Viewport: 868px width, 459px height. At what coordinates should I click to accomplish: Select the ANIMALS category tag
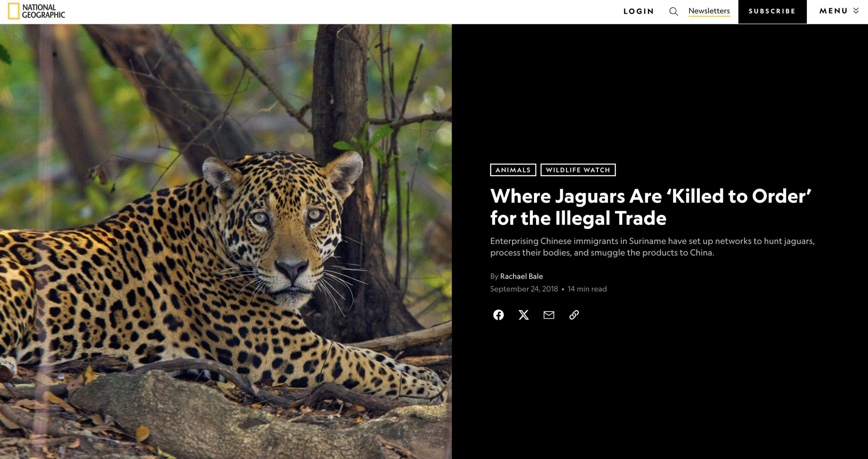pyautogui.click(x=513, y=170)
